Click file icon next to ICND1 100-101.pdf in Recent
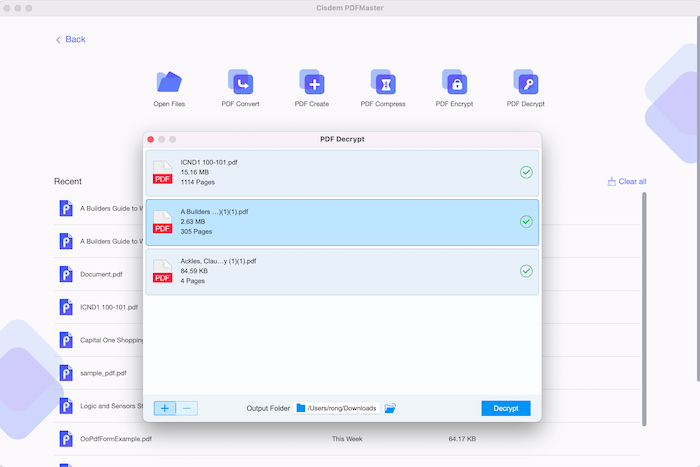 (x=66, y=307)
